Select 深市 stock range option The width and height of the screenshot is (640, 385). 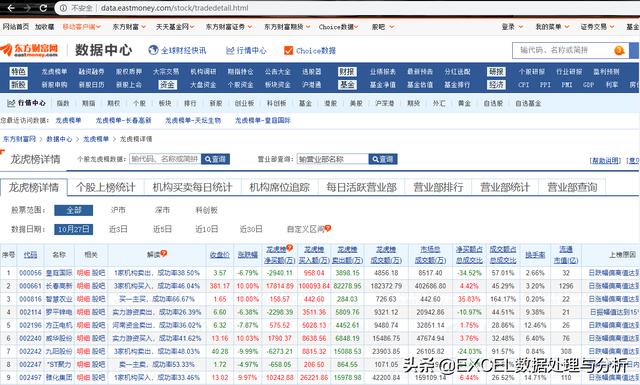point(162,210)
